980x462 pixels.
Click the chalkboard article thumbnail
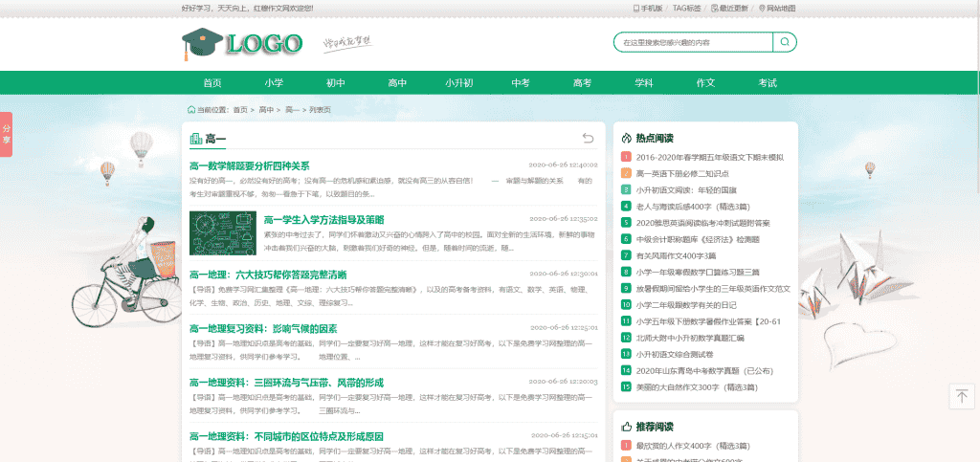[x=222, y=233]
